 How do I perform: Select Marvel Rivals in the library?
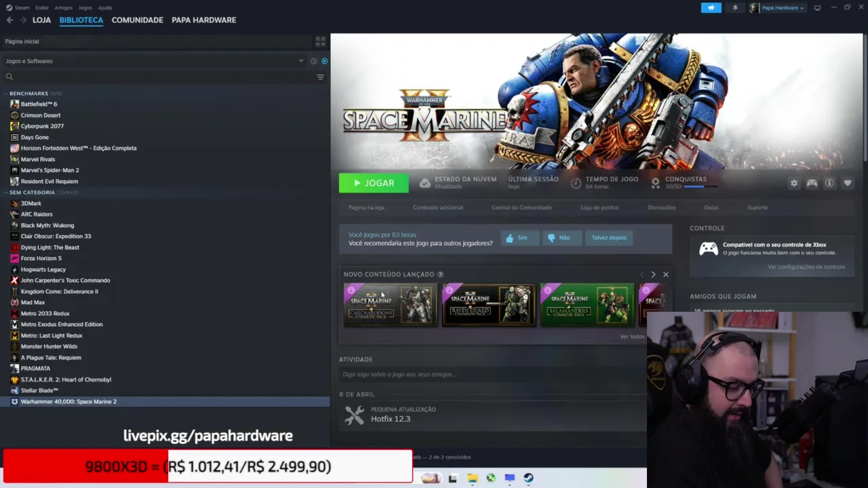pos(38,159)
